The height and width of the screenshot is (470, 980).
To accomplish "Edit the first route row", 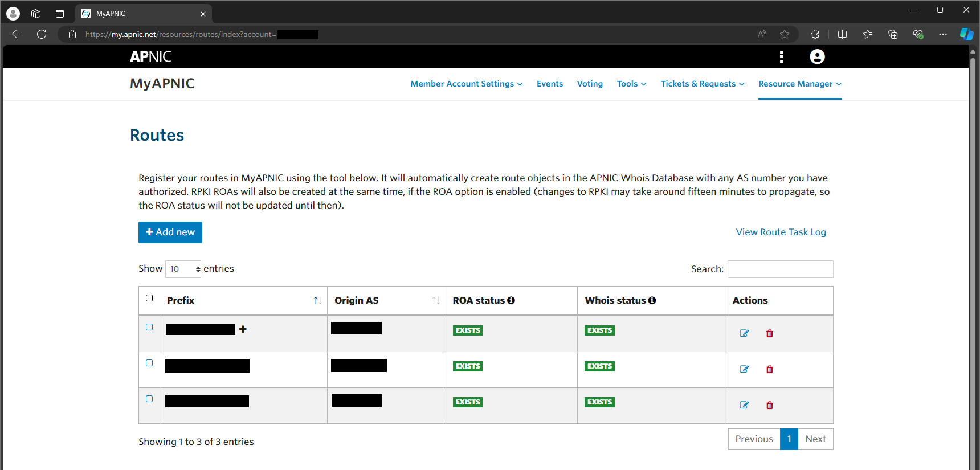I will (744, 333).
